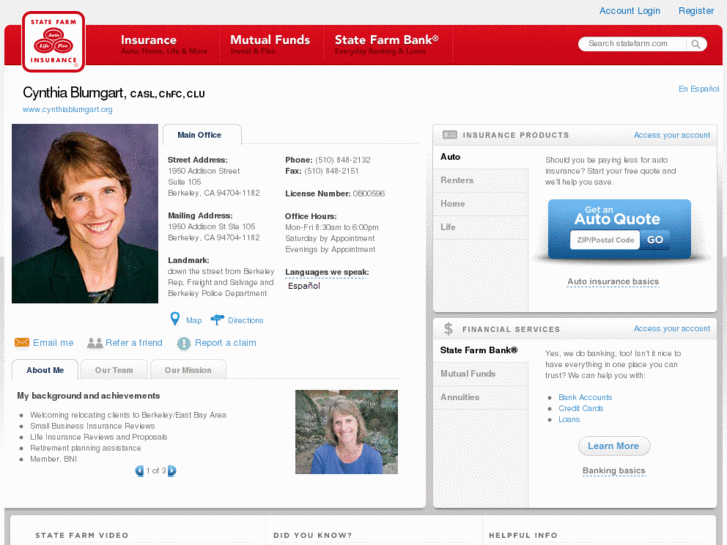The height and width of the screenshot is (545, 727).
Task: Access your account in Insurance Products
Action: click(x=672, y=135)
